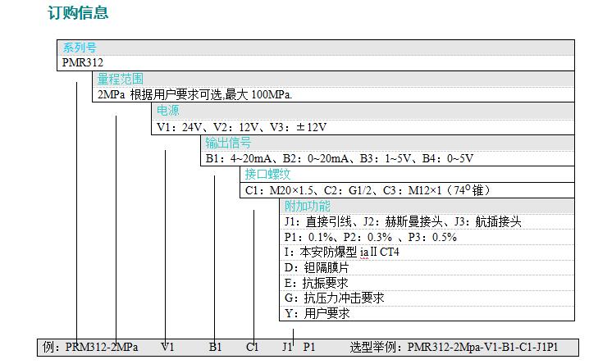Click the P1: 0.1% accuracy options line
589x364 pixels.
370,237
